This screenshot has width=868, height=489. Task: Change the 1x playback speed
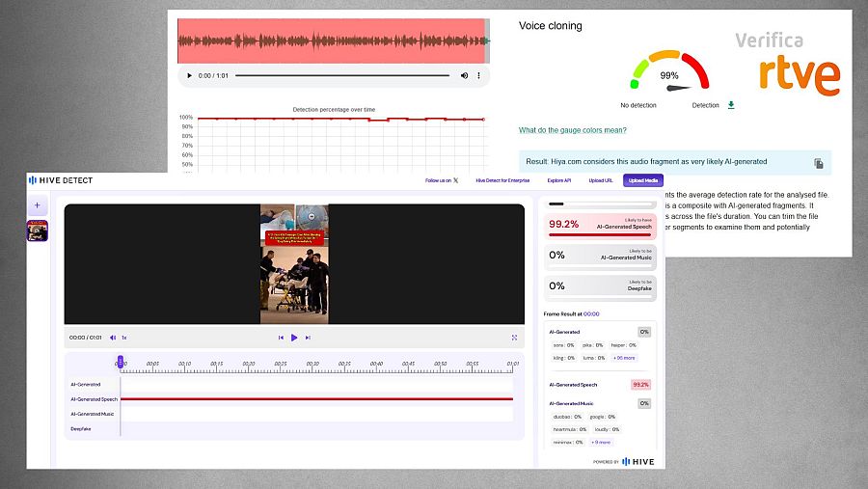(x=124, y=338)
